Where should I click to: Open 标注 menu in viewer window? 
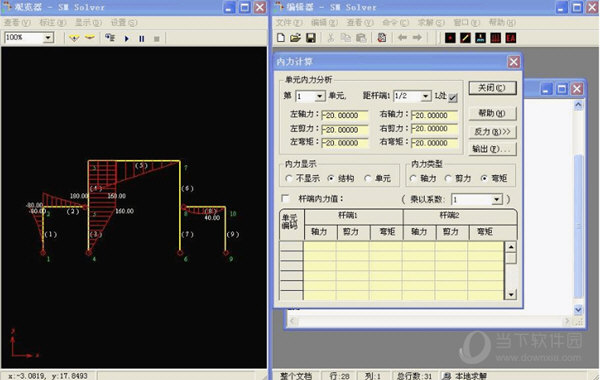coord(53,23)
